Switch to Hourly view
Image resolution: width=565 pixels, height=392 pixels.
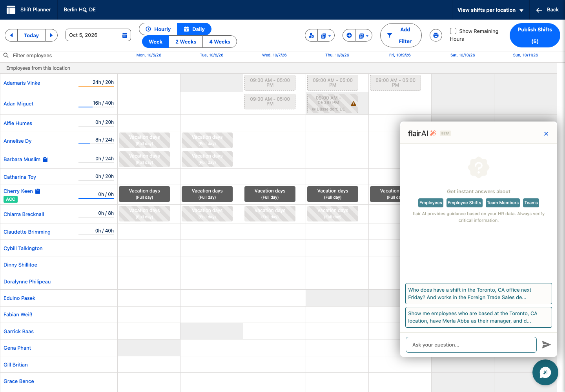pos(158,29)
